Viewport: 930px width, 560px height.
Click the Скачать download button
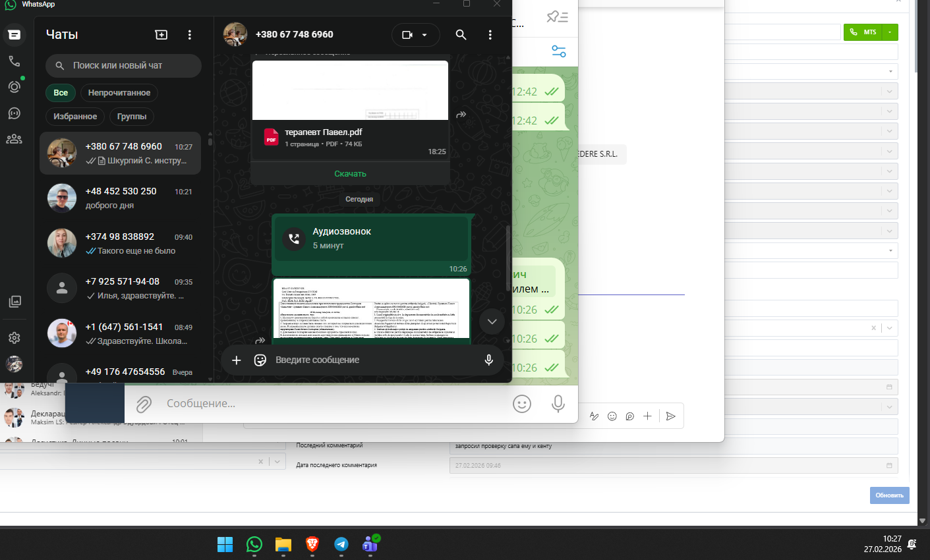[350, 174]
